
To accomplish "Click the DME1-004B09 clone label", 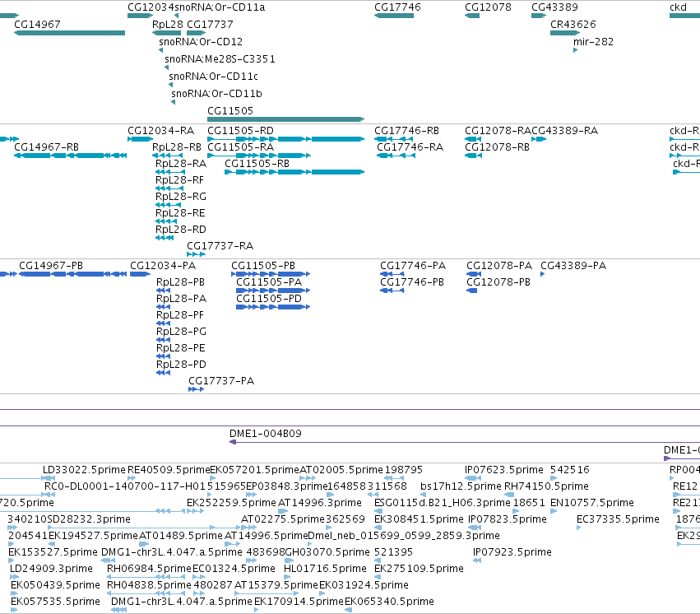I will 265,434.
